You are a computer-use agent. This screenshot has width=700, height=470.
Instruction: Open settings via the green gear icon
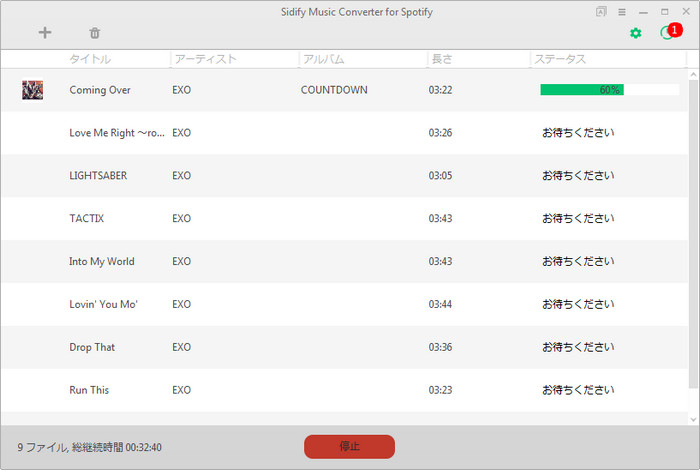(x=635, y=33)
